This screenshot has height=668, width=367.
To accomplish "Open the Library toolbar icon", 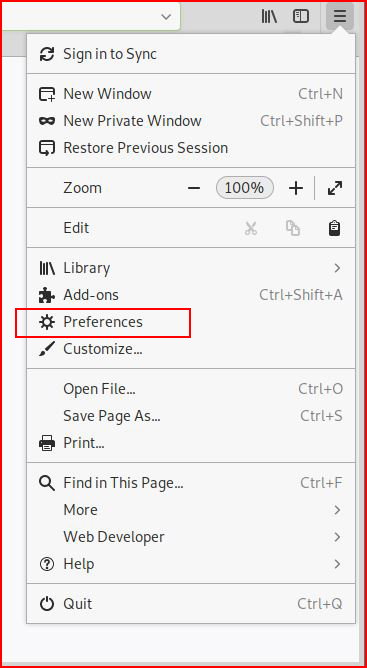I will (269, 17).
